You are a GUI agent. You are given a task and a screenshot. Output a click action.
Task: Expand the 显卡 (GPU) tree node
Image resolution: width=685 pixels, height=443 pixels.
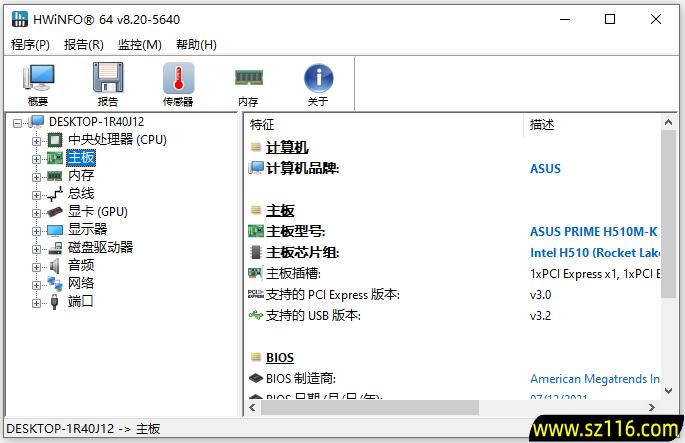pyautogui.click(x=36, y=213)
